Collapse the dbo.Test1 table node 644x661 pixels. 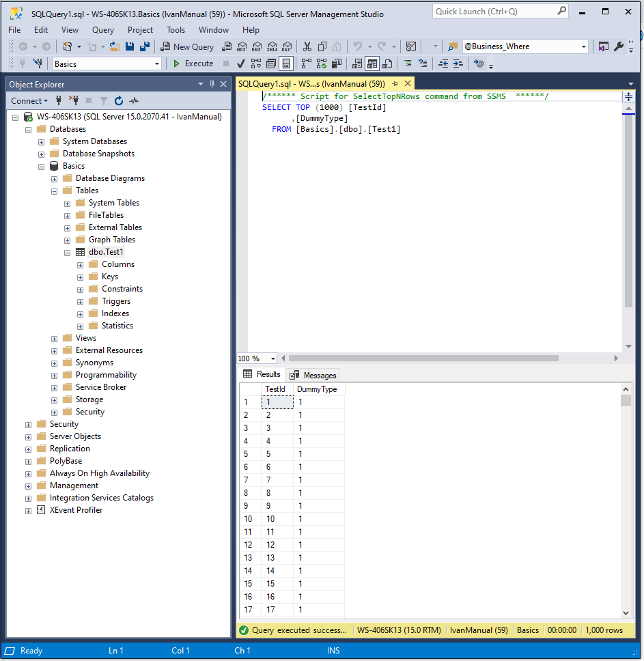[67, 253]
